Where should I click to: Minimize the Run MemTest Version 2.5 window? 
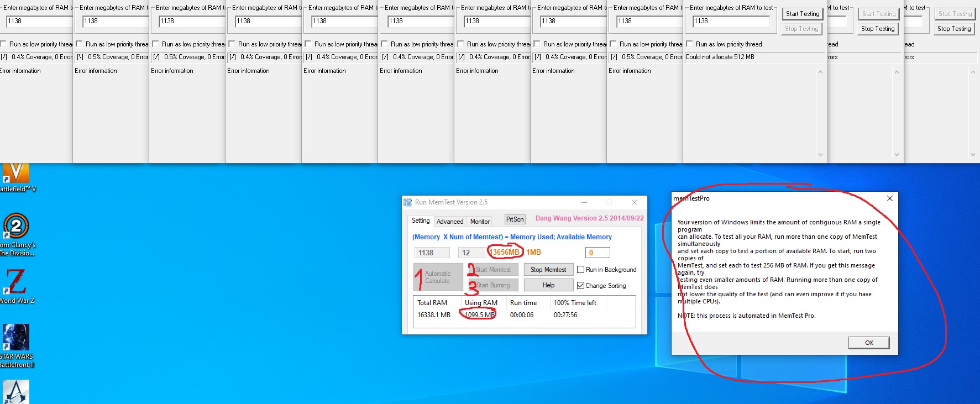point(584,202)
